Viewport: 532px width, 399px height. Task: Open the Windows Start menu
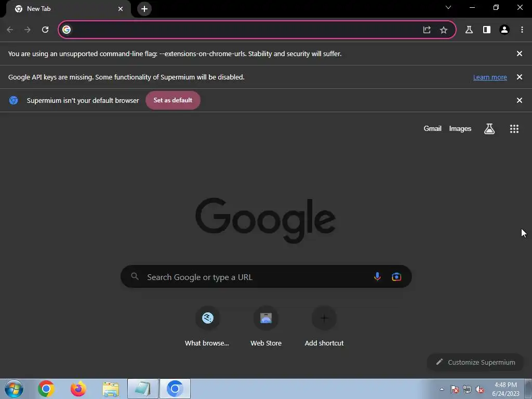click(14, 389)
